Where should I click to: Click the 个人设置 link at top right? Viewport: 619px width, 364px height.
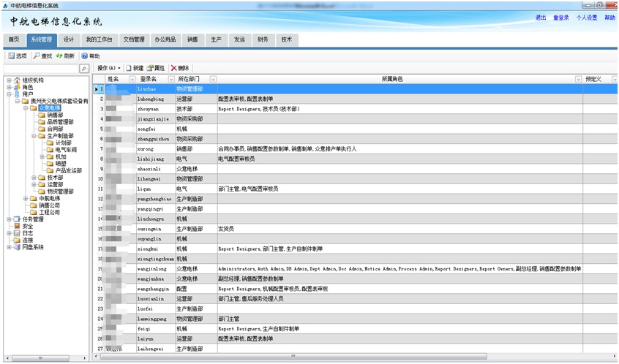[586, 18]
